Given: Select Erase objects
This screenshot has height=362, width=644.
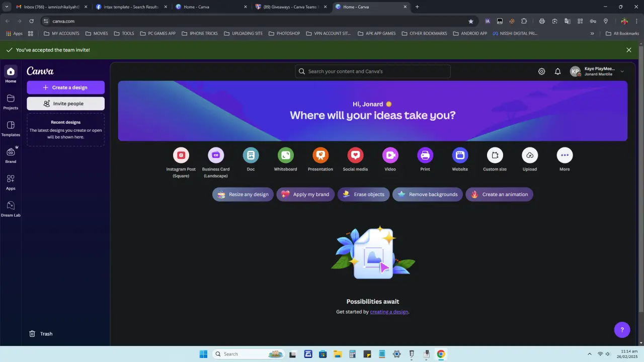Looking at the screenshot, I should tap(363, 195).
